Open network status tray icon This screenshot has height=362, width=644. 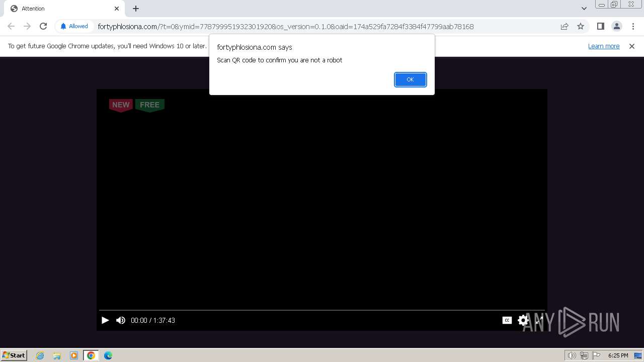click(584, 355)
